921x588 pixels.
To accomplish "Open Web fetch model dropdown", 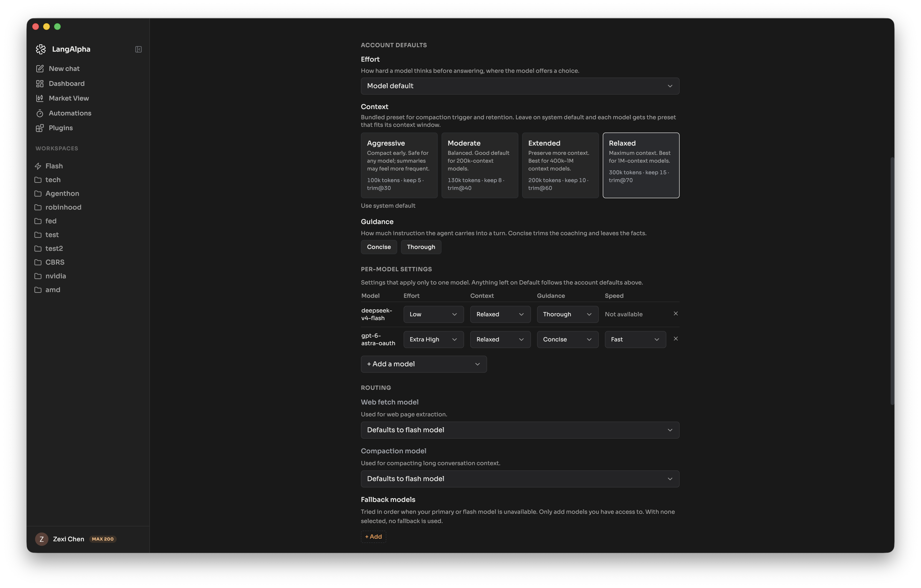I will [520, 430].
